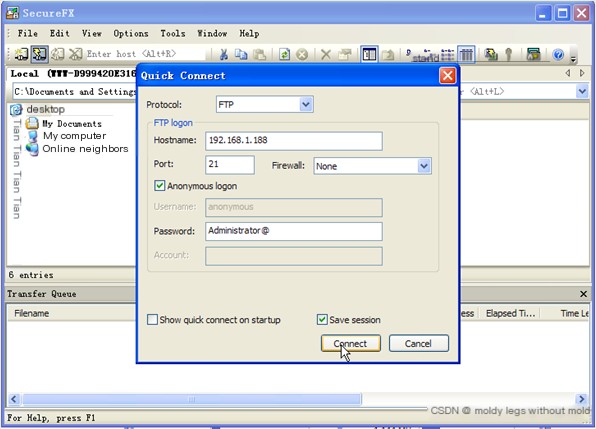596x429 pixels.
Task: Click the Filename column header
Action: tap(72, 313)
